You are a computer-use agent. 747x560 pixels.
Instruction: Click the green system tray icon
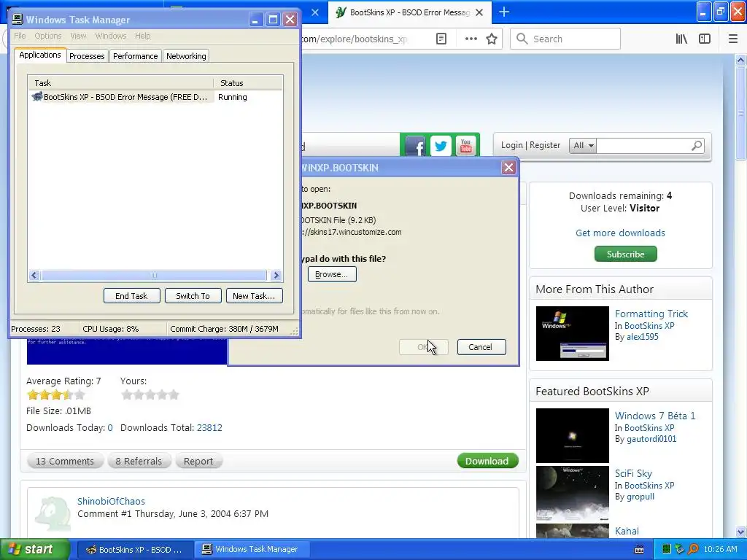pyautogui.click(x=667, y=550)
